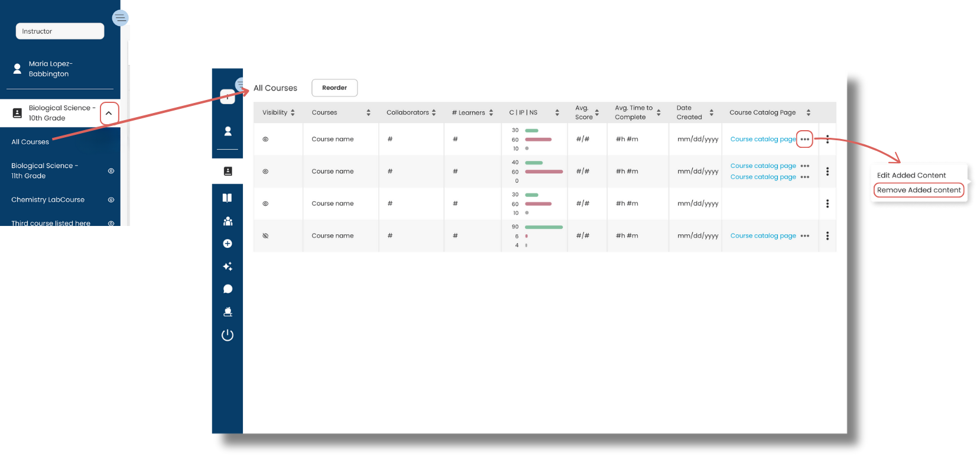
Task: Click the hamburger menu icon in left panel
Action: (120, 18)
